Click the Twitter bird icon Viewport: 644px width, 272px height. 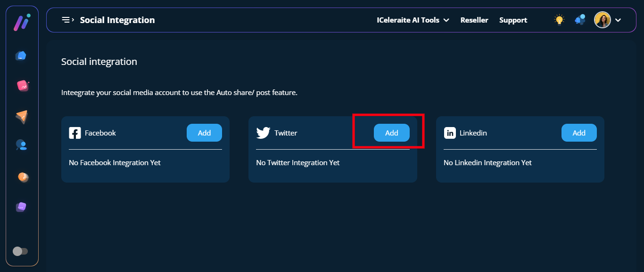pyautogui.click(x=263, y=133)
